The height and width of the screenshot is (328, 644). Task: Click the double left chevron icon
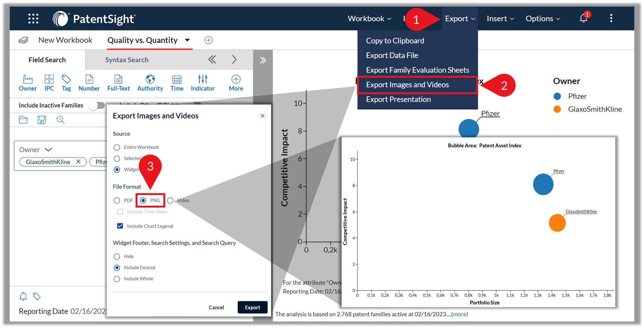pyautogui.click(x=212, y=60)
